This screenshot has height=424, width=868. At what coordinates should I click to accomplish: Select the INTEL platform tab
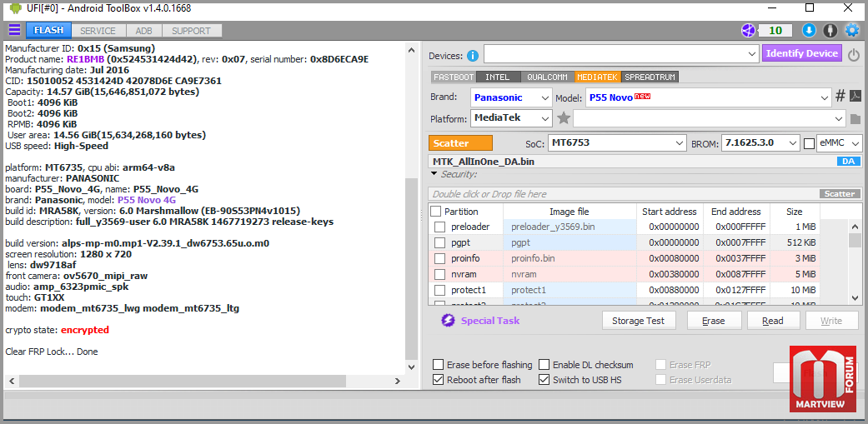[498, 77]
